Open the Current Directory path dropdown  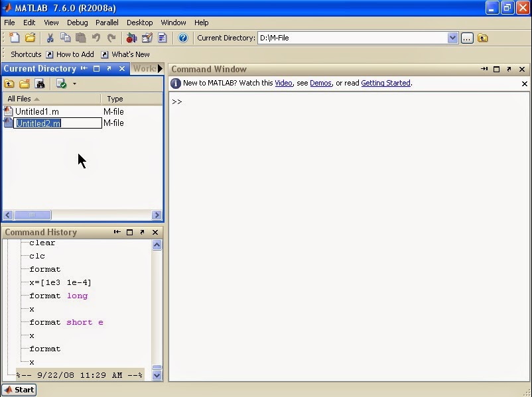452,38
